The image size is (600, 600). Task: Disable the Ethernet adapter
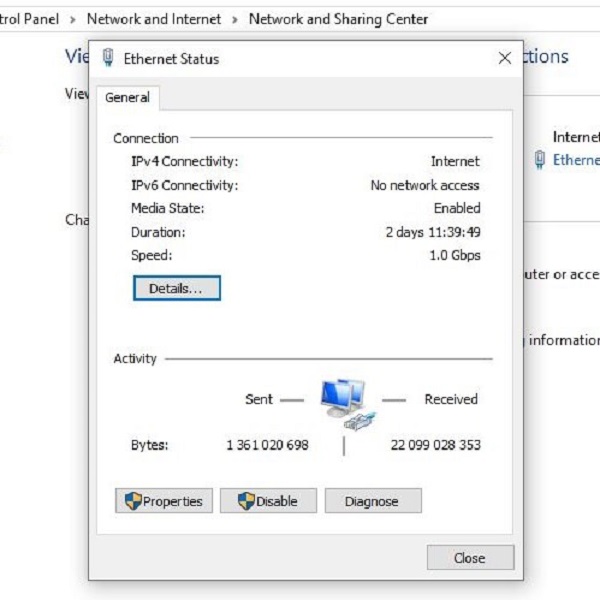pos(268,501)
